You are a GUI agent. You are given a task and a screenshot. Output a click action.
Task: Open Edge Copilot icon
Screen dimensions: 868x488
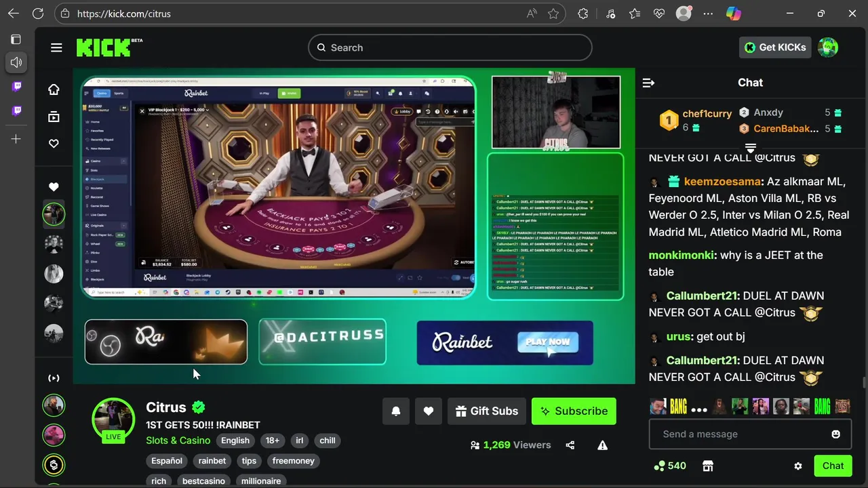[x=734, y=14]
